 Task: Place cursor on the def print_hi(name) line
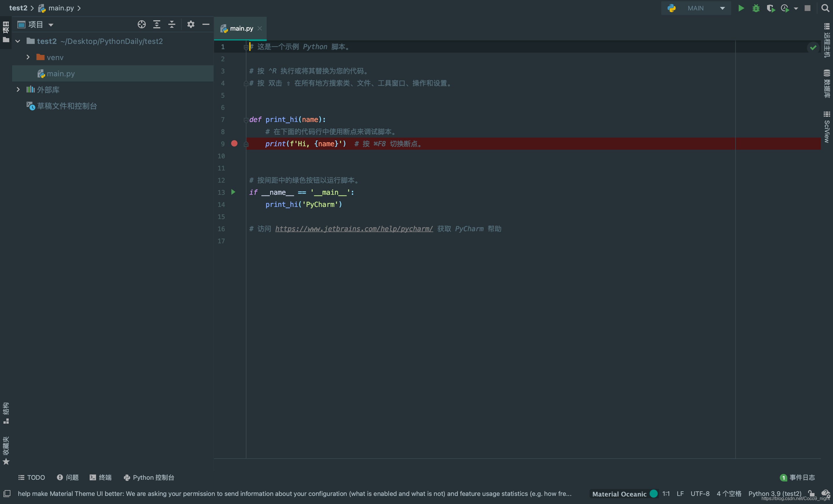(288, 120)
